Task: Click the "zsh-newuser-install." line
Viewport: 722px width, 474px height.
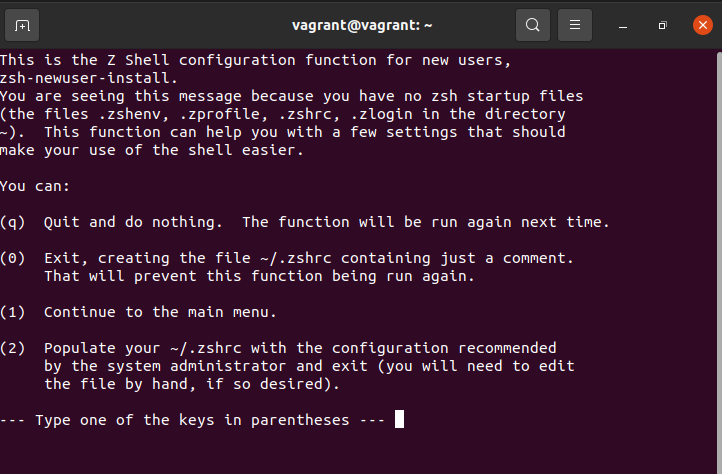Action: (90, 78)
